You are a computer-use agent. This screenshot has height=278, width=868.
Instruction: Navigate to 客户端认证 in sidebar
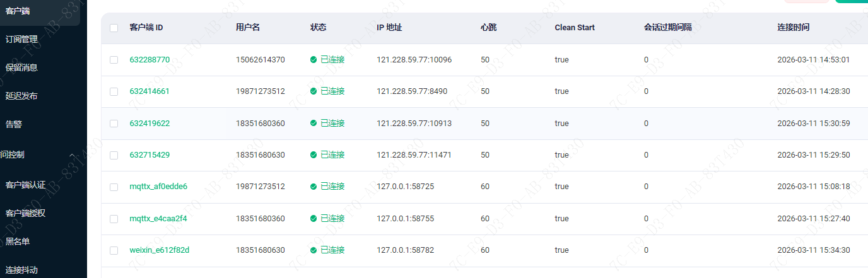click(25, 185)
